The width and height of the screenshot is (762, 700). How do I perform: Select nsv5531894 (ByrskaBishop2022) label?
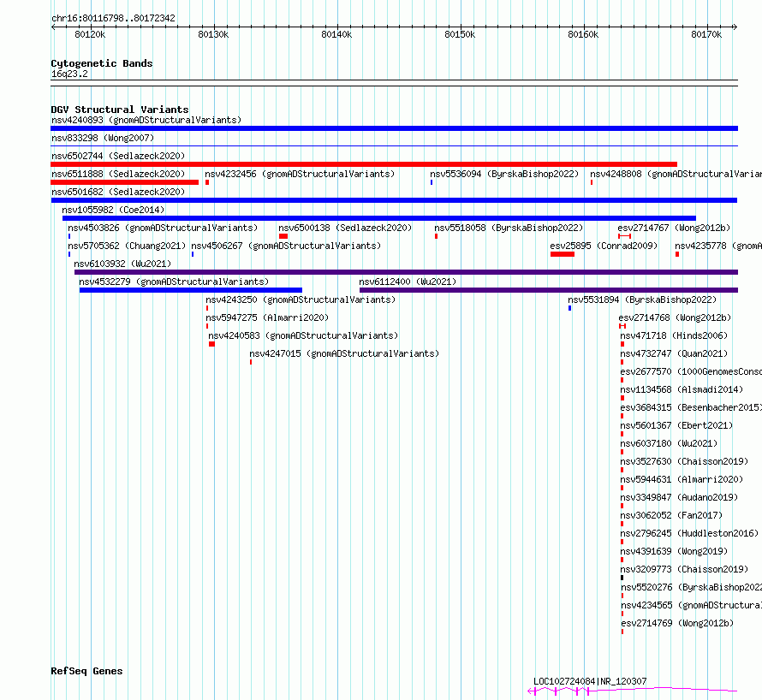642,300
